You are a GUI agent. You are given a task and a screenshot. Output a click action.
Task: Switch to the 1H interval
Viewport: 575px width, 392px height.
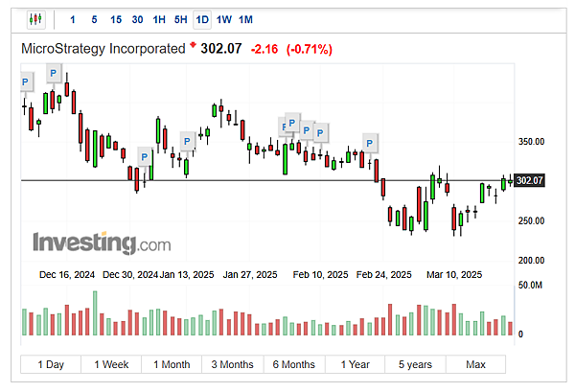point(159,19)
